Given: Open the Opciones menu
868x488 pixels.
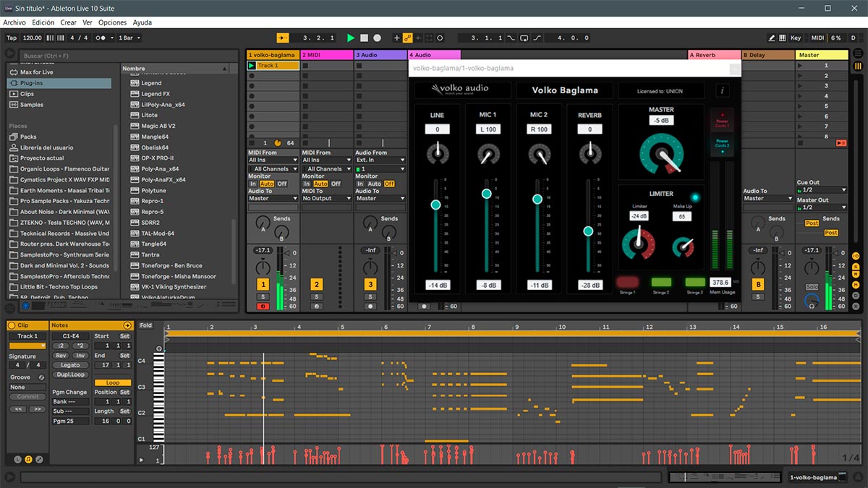Looking at the screenshot, I should pos(113,22).
